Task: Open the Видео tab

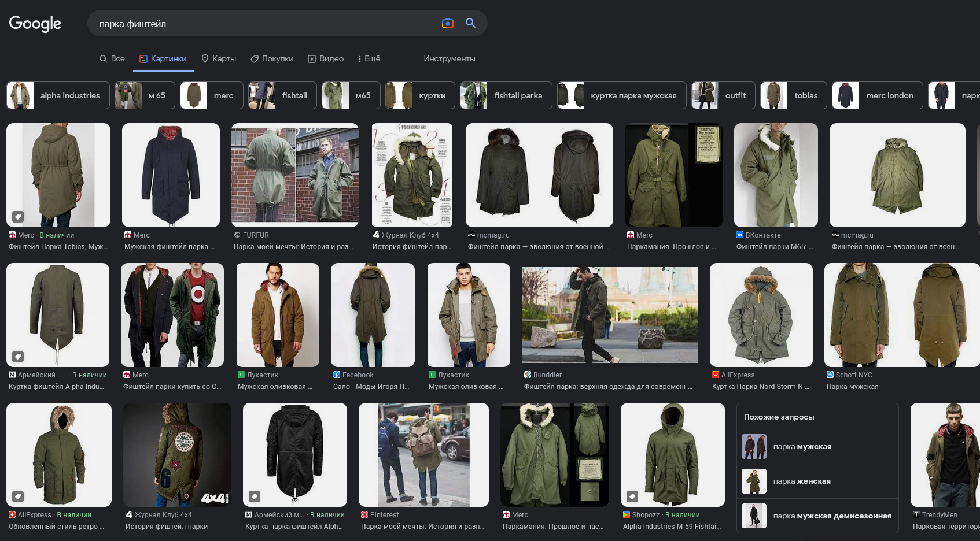Action: click(x=326, y=58)
